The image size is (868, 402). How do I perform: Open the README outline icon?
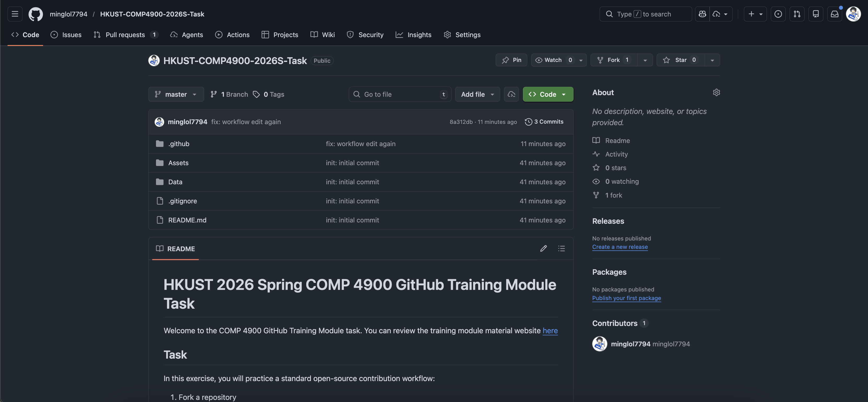(x=561, y=248)
